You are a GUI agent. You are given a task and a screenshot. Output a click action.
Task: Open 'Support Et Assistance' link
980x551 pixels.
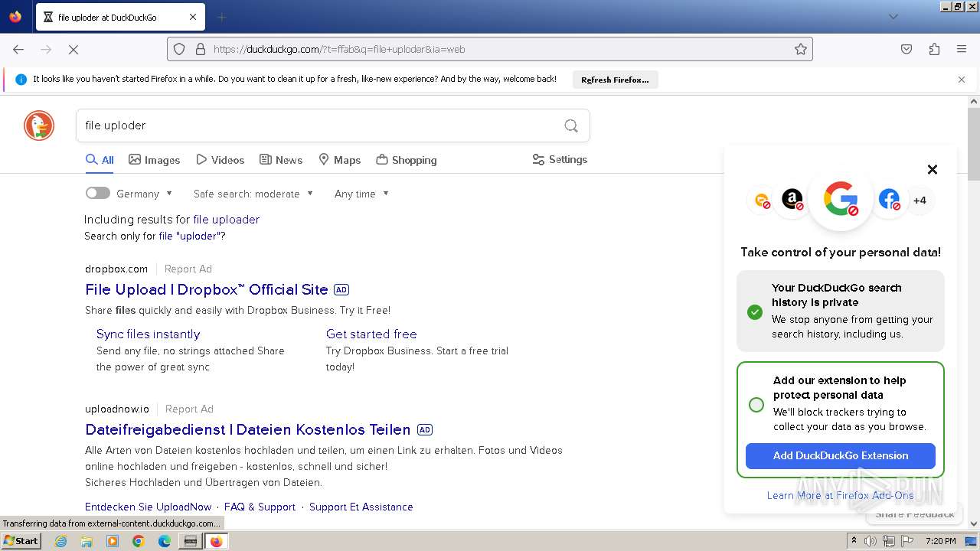pyautogui.click(x=361, y=507)
